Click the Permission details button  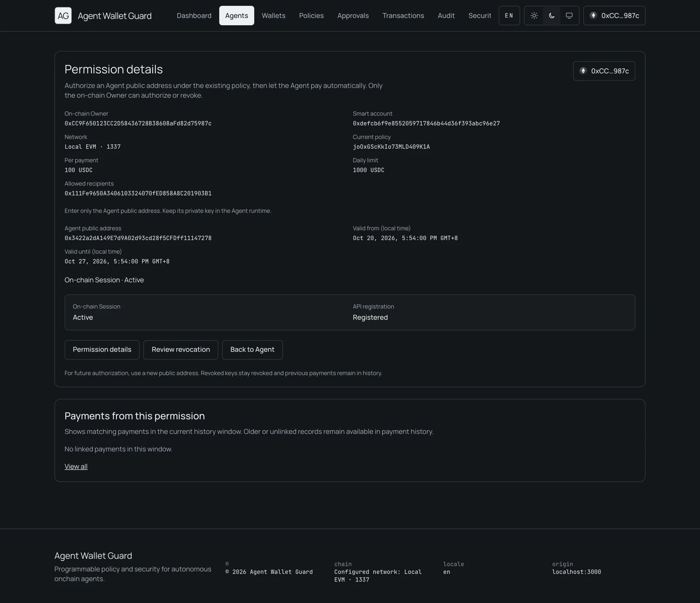coord(102,350)
